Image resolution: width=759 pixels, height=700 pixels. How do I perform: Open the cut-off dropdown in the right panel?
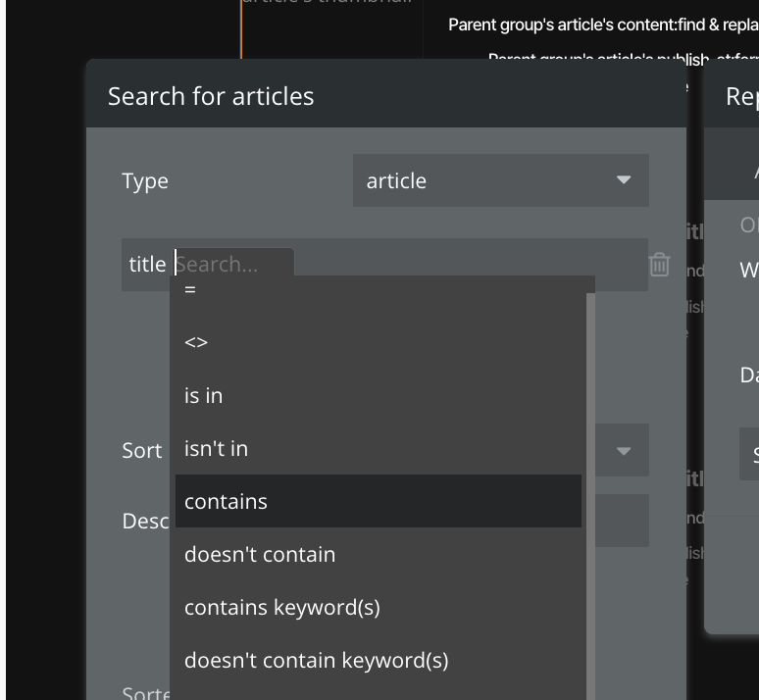(x=749, y=454)
